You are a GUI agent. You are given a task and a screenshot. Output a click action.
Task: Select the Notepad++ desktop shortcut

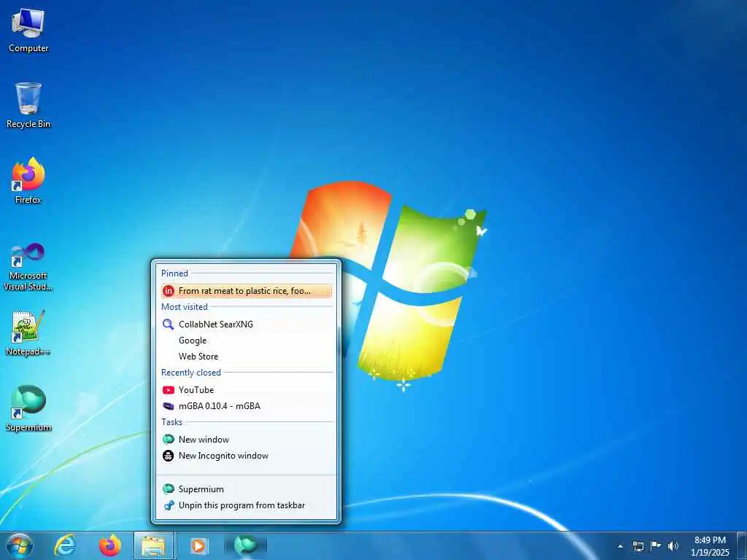click(x=28, y=332)
